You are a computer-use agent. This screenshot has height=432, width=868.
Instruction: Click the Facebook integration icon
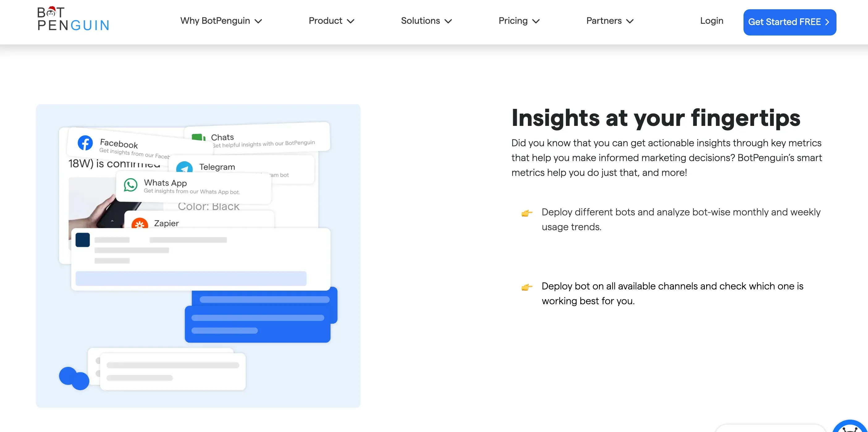86,144
